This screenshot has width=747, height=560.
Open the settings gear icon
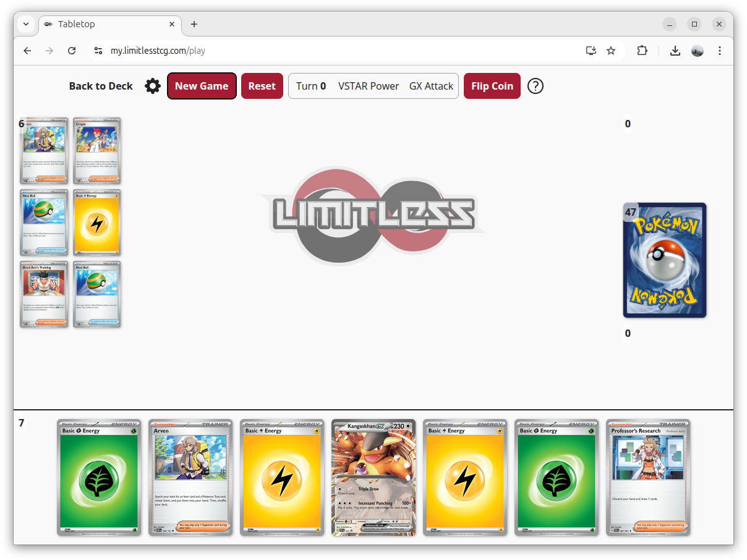click(153, 86)
